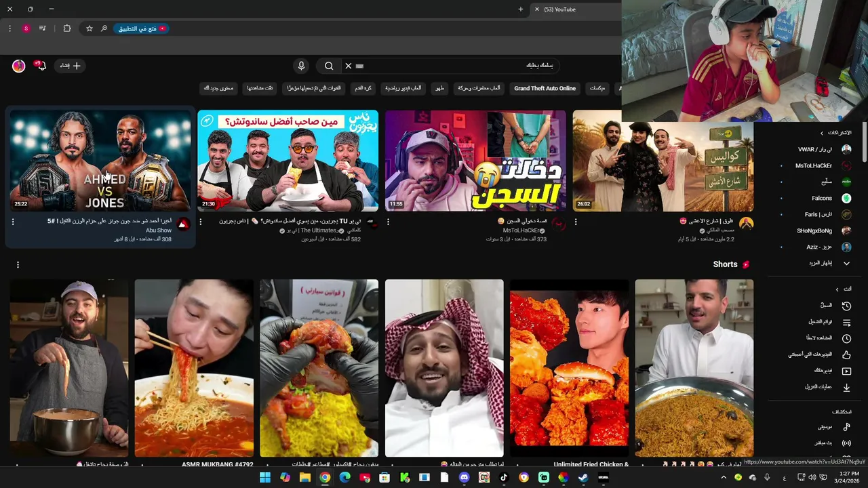
Task: Open History with the clock-arrow icon
Action: [846, 306]
